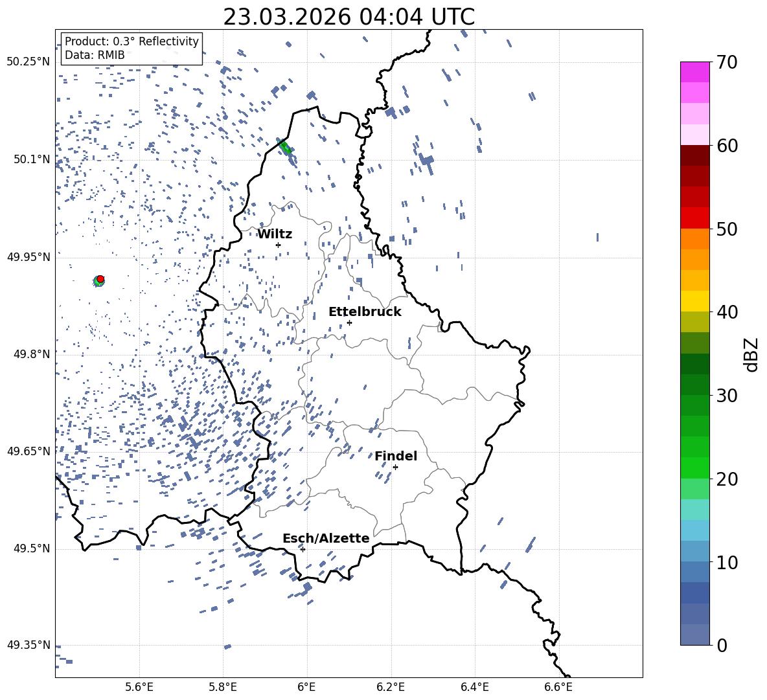Viewport: 767px width, 700px height.
Task: Click the 50.1°N latitude tick label
Action: 32,159
